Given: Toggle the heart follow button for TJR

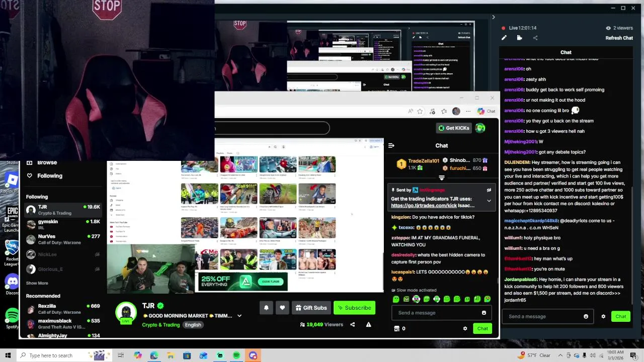Looking at the screenshot, I should 282,308.
